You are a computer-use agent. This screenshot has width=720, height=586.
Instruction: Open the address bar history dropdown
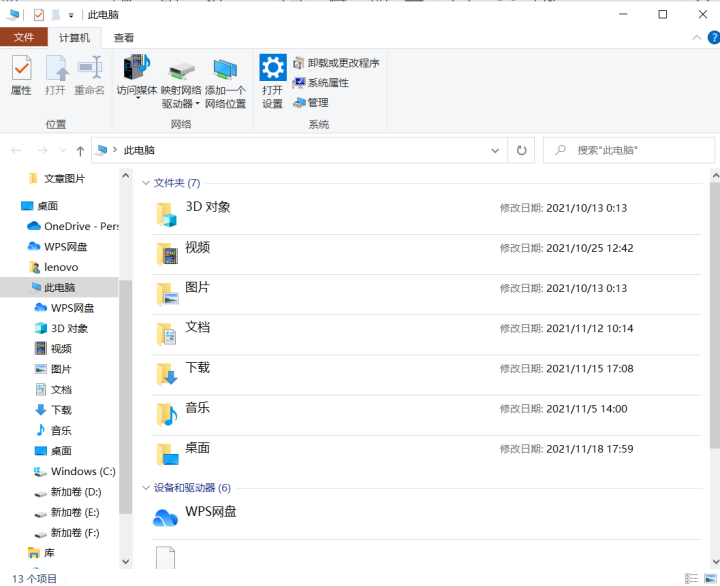[x=495, y=150]
